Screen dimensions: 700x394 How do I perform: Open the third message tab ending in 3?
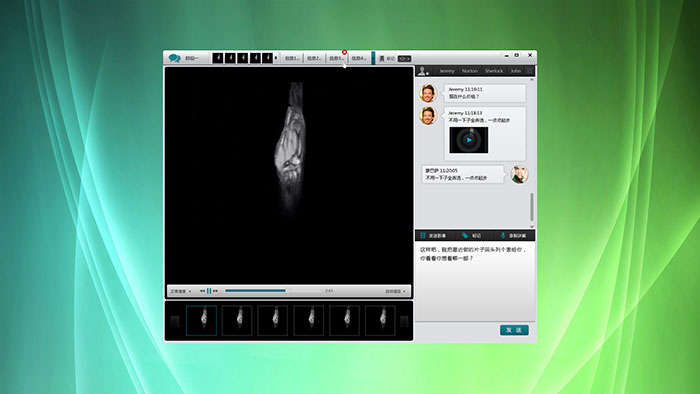337,58
